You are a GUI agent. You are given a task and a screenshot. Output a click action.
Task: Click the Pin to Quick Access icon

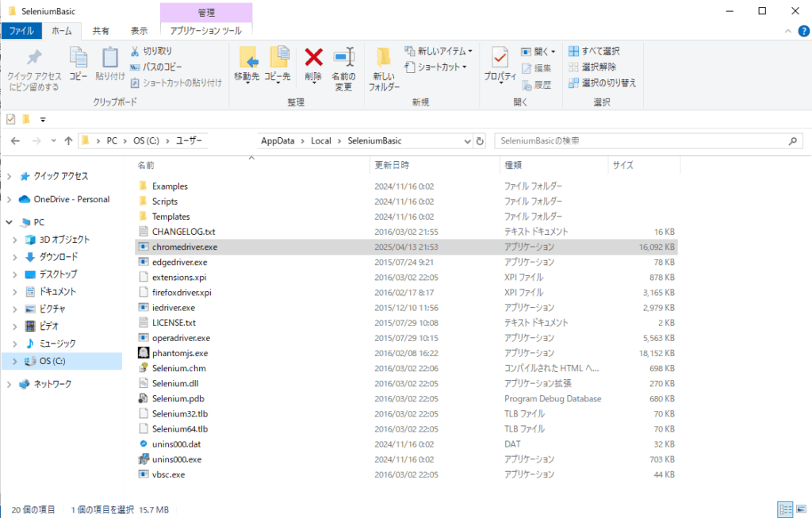coord(33,58)
